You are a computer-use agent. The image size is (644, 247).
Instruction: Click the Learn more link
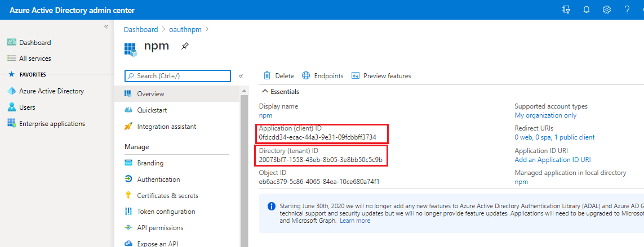coord(355,221)
